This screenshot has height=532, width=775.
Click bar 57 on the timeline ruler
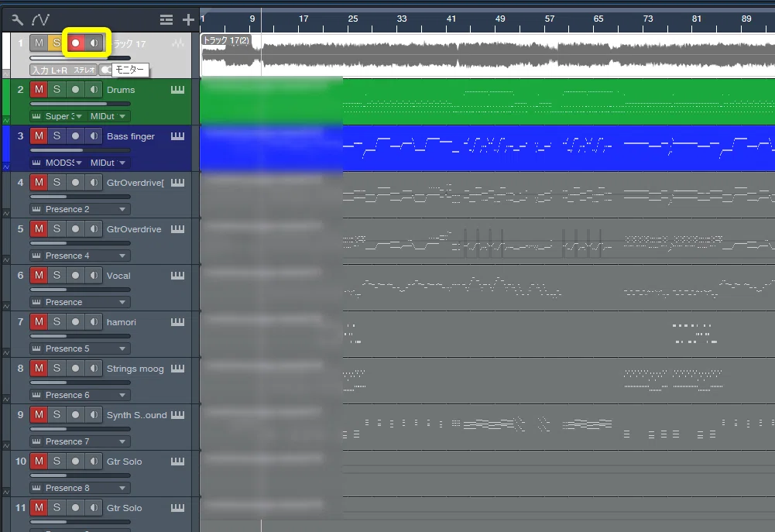(x=550, y=19)
